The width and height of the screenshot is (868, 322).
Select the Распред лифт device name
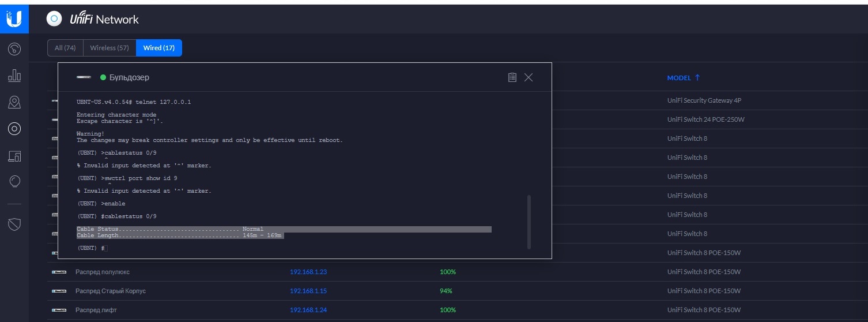(x=96, y=310)
